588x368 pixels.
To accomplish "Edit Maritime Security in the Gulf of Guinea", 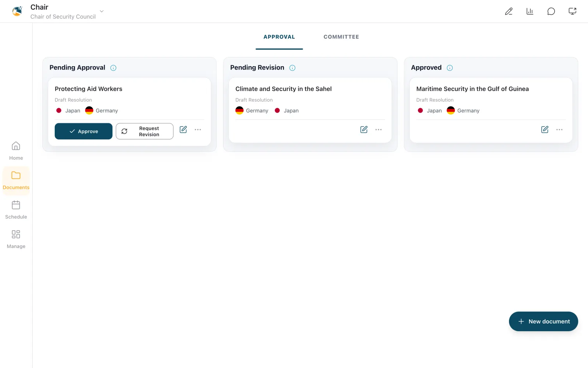I will coord(545,130).
